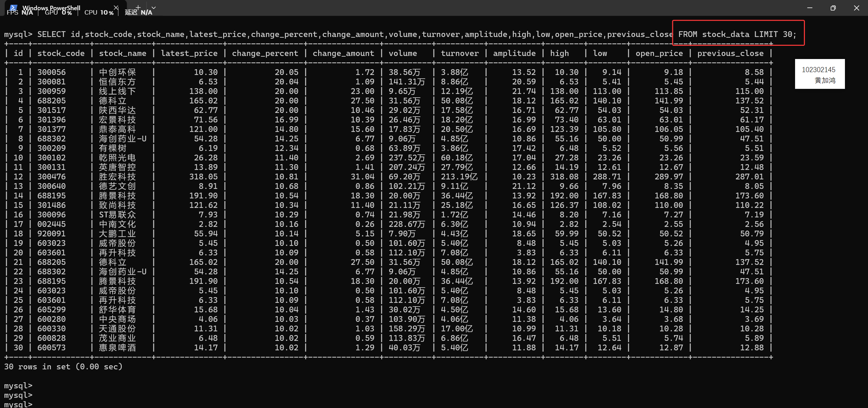Expand the new tab profile dropdown chevron

pos(154,7)
